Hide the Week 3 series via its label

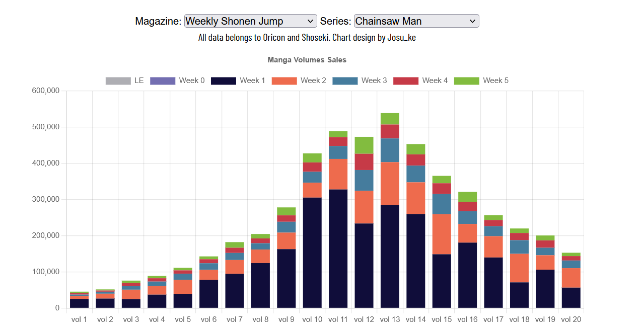click(x=374, y=80)
